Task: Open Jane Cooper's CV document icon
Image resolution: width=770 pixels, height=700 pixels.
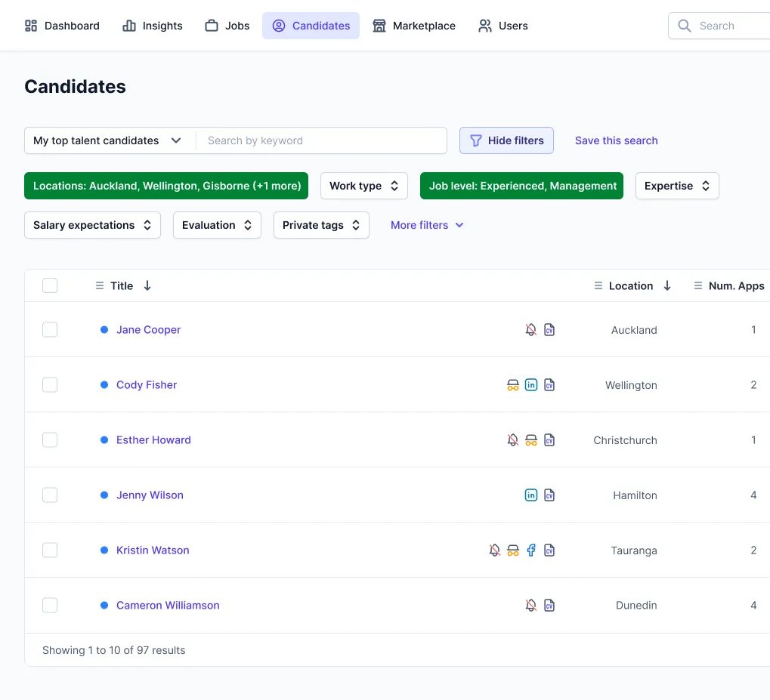Action: [549, 330]
